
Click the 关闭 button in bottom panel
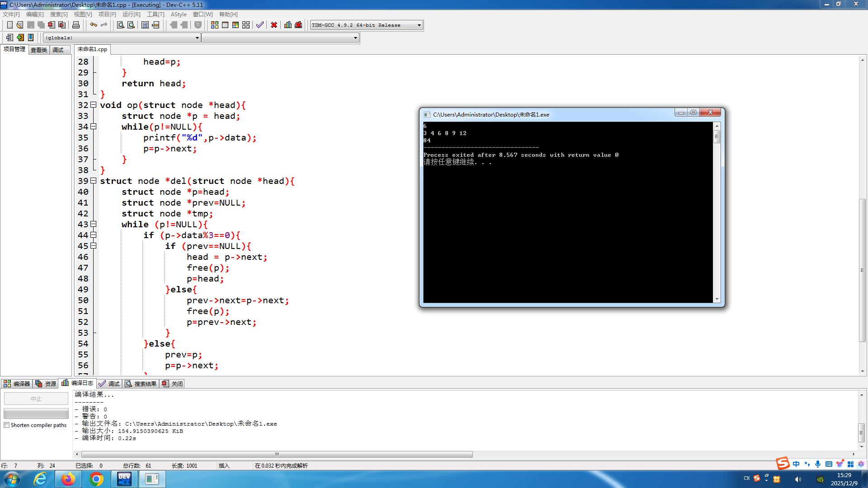pyautogui.click(x=173, y=384)
